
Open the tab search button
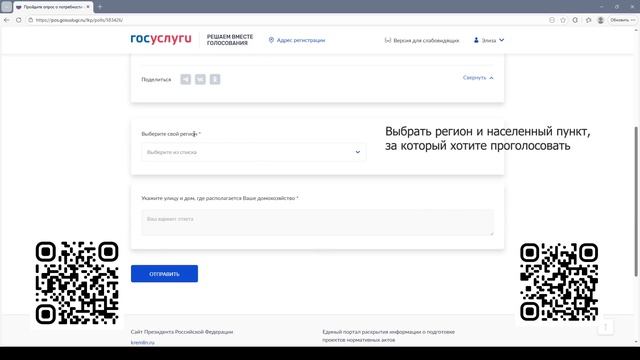[x=7, y=7]
